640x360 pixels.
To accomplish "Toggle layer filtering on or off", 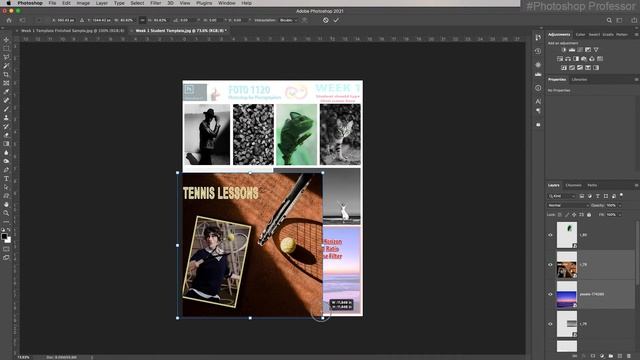I will pos(622,196).
